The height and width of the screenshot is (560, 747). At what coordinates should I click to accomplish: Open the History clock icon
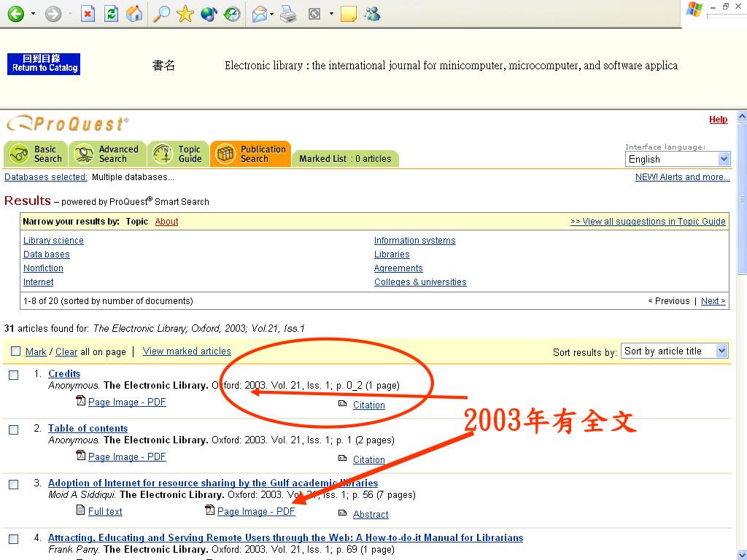pyautogui.click(x=232, y=14)
